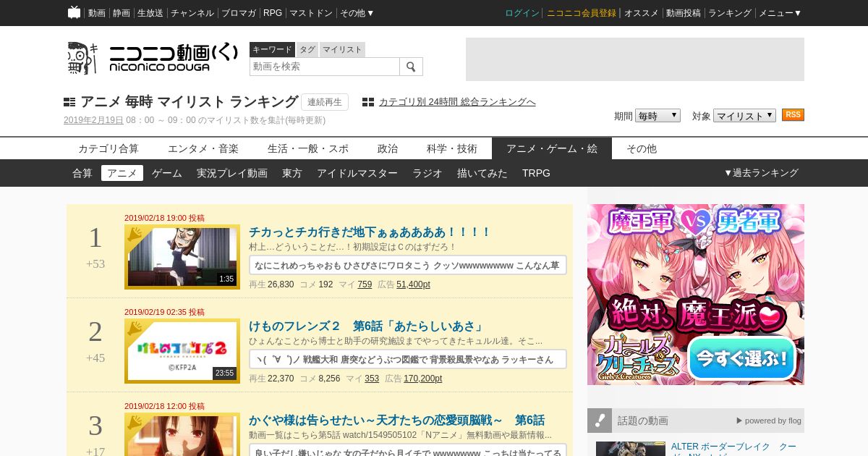This screenshot has height=456, width=868.
Task: Open the エンタメ・音楽 category tab
Action: point(203,148)
